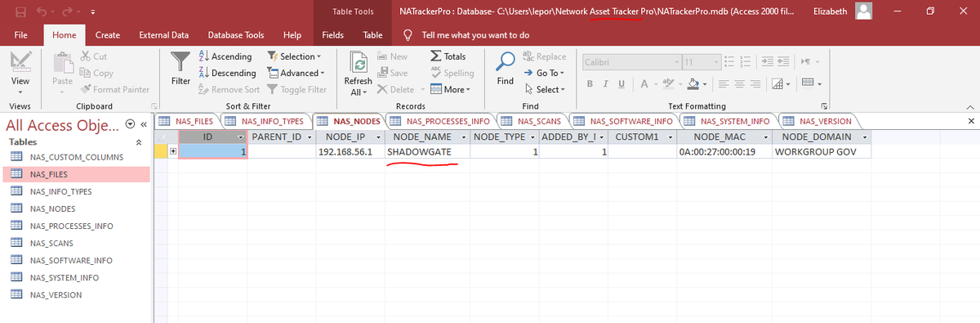Open the NAS_PROCESSES_INFO document tab

click(441, 121)
